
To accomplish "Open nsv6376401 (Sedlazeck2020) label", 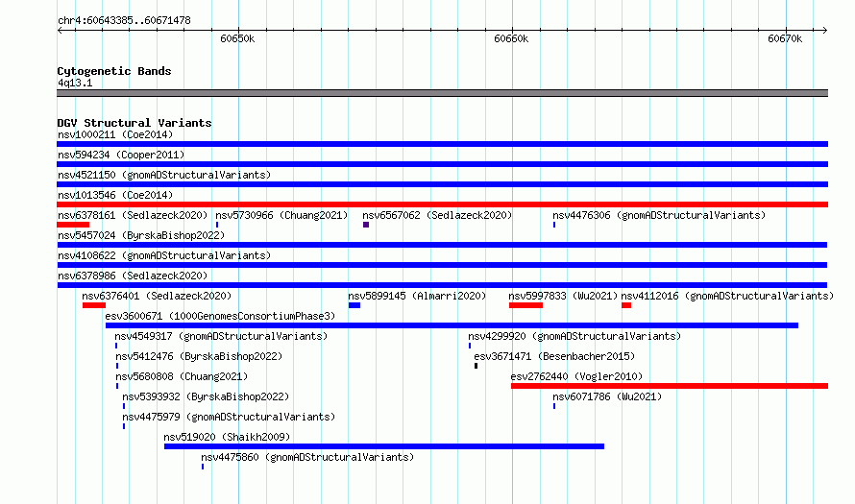I will pos(157,296).
